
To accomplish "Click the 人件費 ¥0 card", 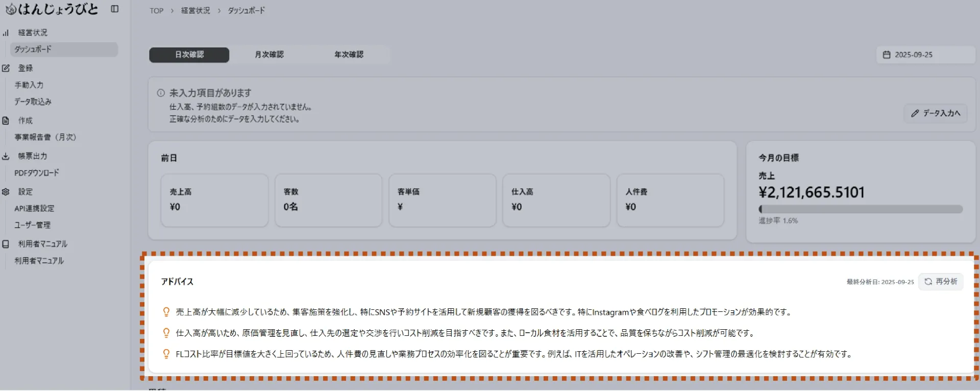I will (x=670, y=200).
